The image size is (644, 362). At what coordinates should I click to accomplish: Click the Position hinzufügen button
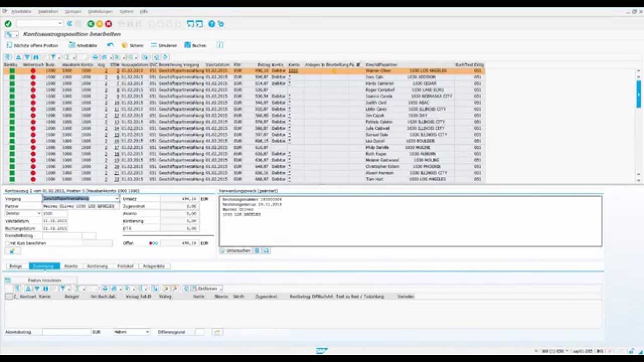41,280
